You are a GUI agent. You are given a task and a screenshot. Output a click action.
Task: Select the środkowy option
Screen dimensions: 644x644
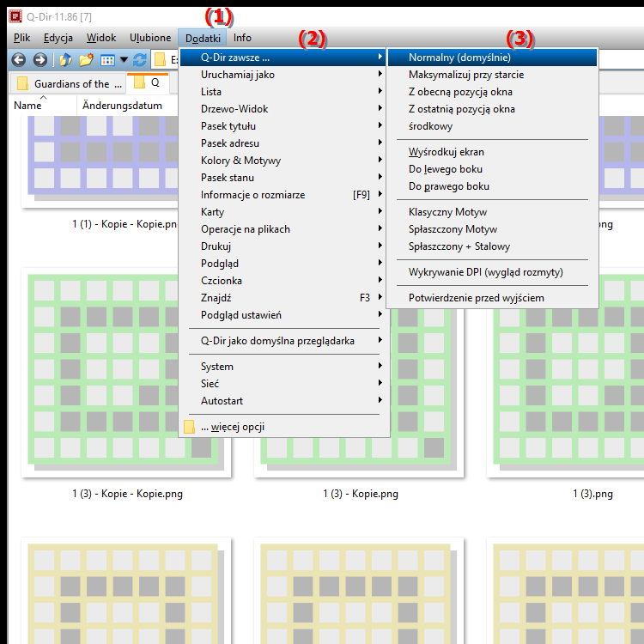click(x=492, y=126)
